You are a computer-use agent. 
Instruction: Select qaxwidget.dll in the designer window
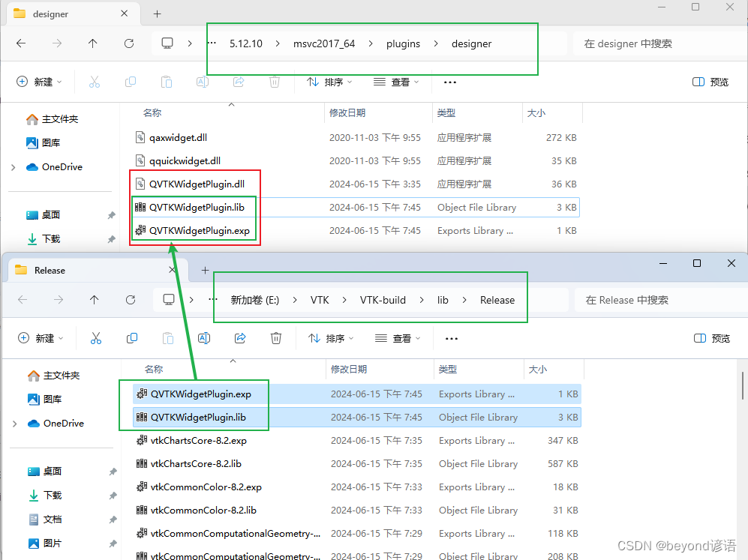point(356,138)
